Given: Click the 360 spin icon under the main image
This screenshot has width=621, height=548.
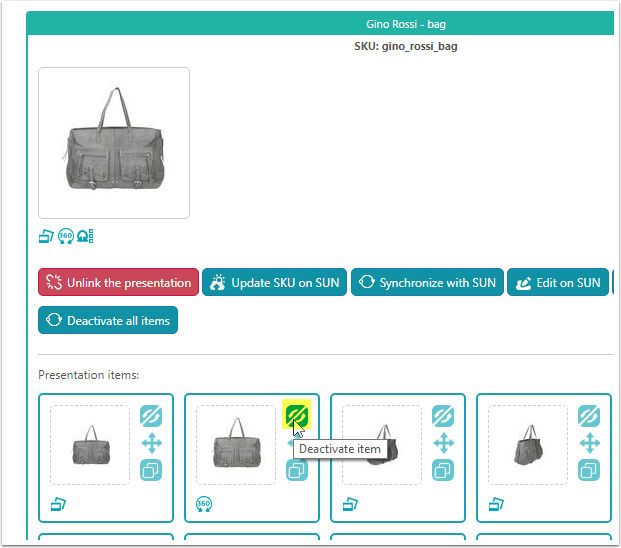Looking at the screenshot, I should 66,236.
